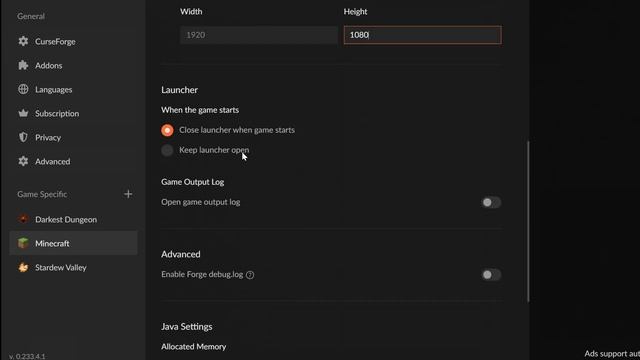640x360 pixels.
Task: Click the Addons puzzle piece icon
Action: coord(23,65)
